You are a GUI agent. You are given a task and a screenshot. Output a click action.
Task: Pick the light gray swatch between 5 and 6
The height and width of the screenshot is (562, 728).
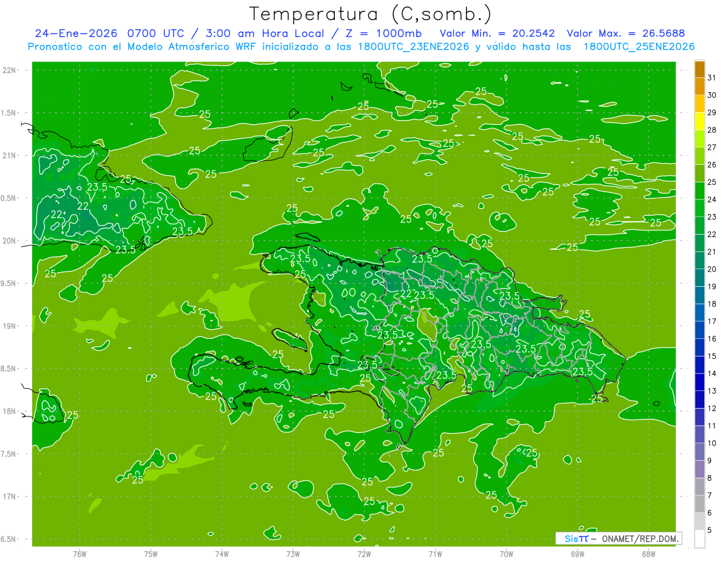[x=699, y=521]
